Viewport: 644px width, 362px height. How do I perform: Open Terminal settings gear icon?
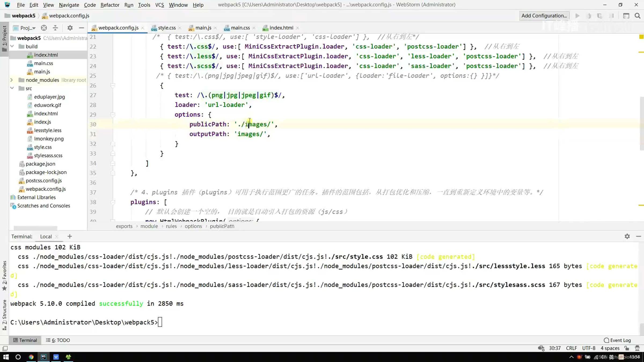pos(627,236)
